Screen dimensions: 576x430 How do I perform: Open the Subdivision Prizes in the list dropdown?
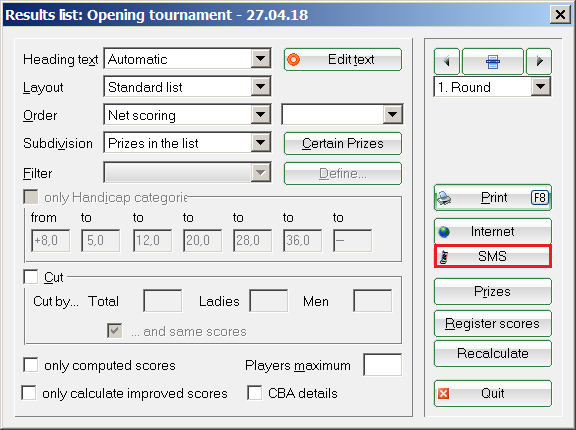point(260,142)
